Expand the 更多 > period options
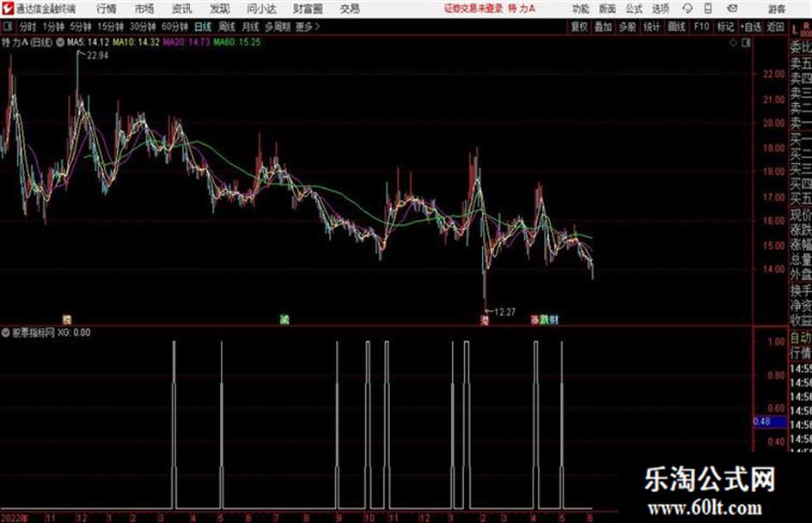The height and width of the screenshot is (523, 812). tap(308, 27)
